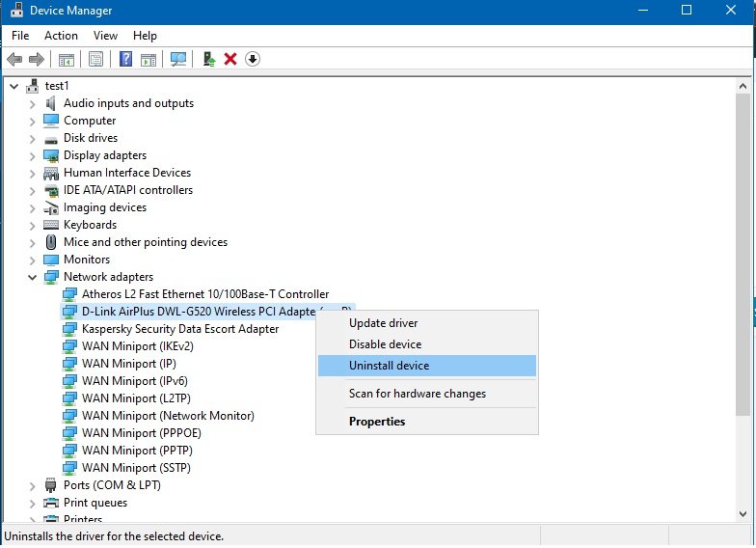Click the Forward arrow toolbar icon

[37, 60]
